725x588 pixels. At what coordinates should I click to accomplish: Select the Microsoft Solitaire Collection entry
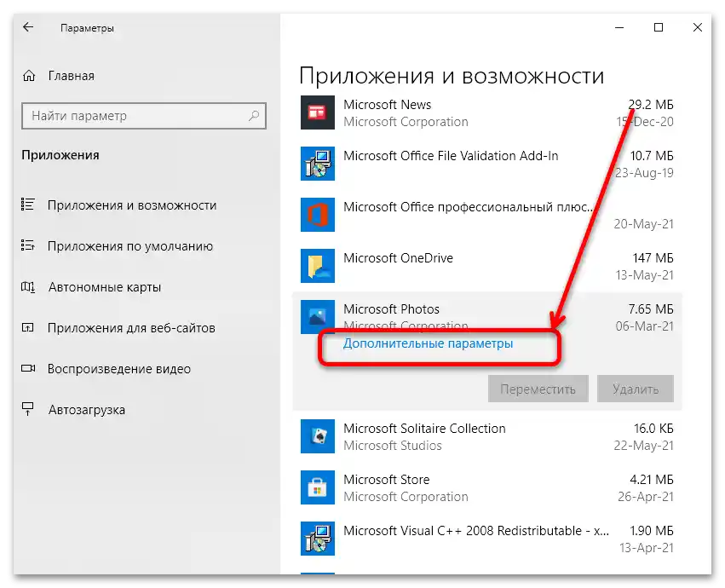click(x=486, y=436)
